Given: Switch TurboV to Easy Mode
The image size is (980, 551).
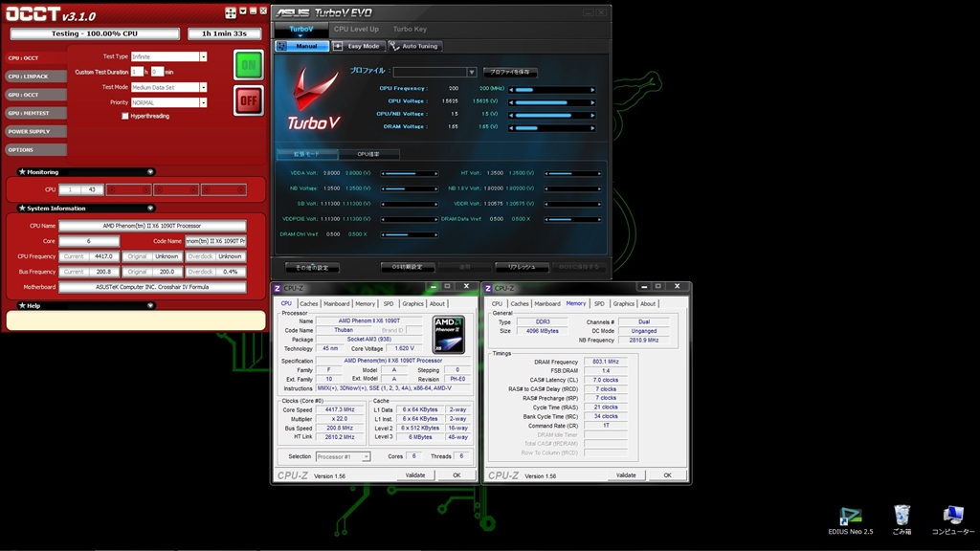Looking at the screenshot, I should coord(362,46).
